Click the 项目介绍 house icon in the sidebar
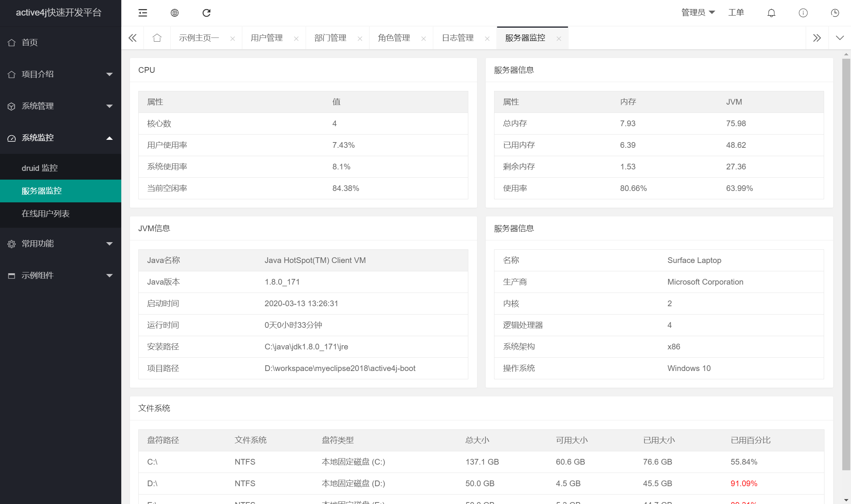 point(12,74)
